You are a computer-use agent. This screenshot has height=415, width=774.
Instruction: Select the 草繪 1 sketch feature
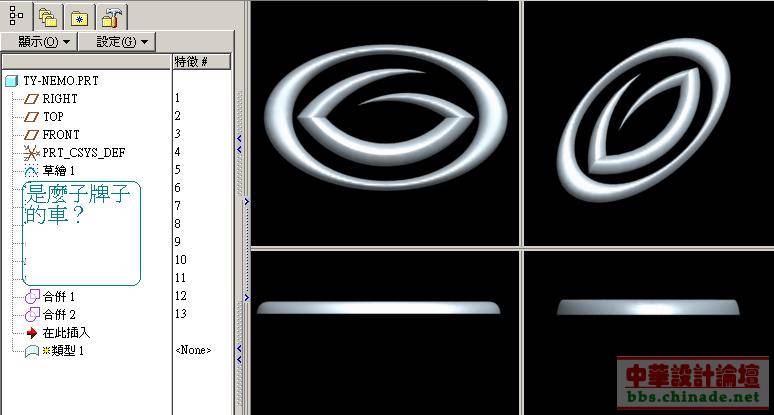[x=58, y=171]
